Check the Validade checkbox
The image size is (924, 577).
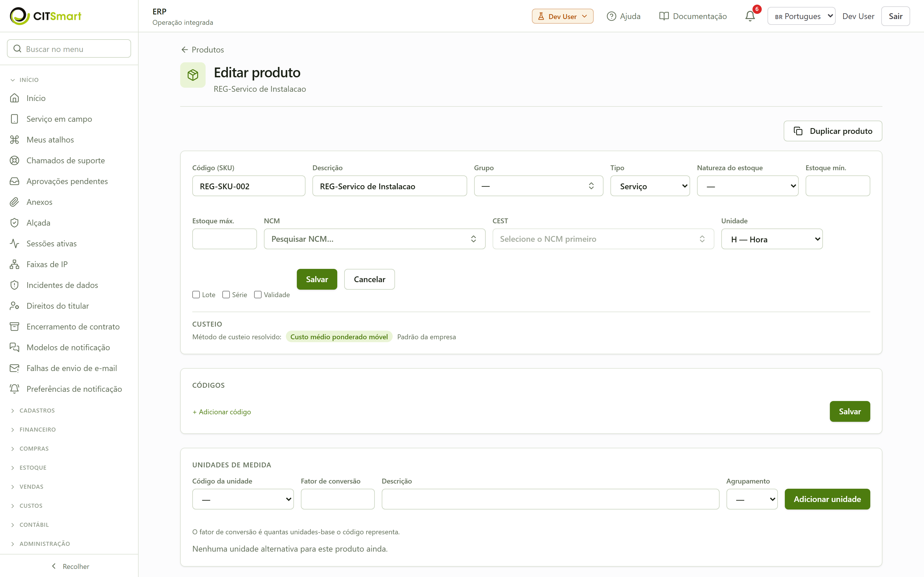258,295
